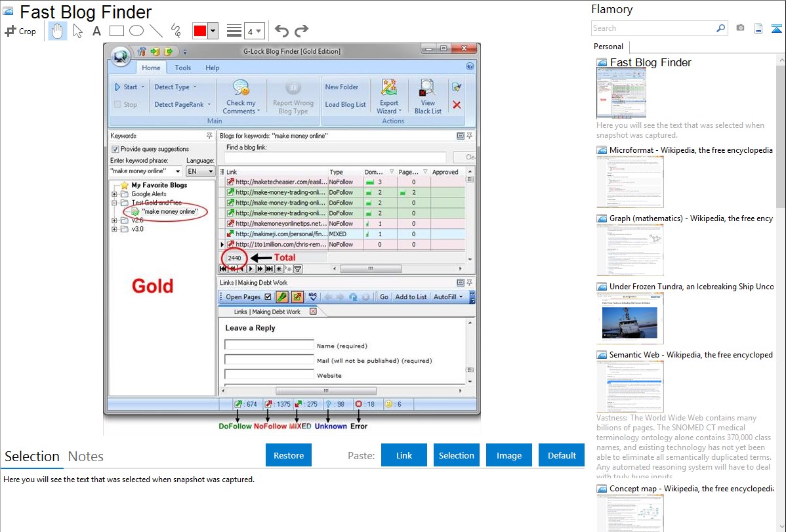Click the Flamory search field
The image size is (786, 532).
pos(653,28)
